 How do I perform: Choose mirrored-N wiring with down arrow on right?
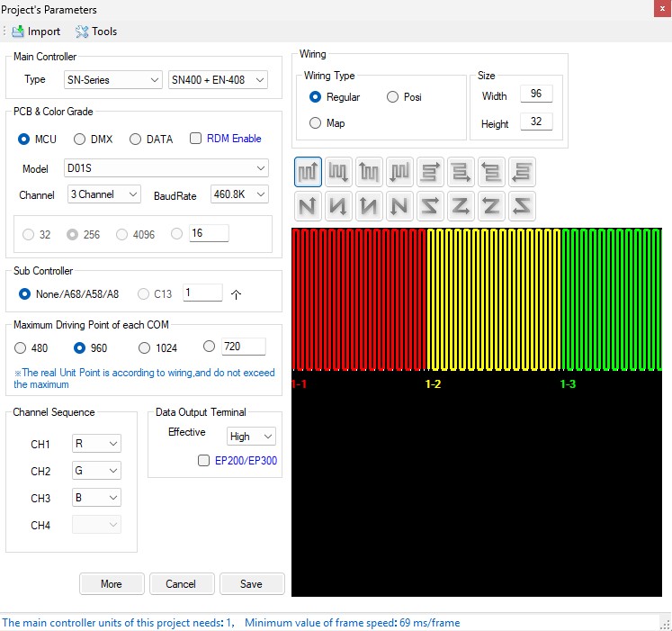coord(338,206)
